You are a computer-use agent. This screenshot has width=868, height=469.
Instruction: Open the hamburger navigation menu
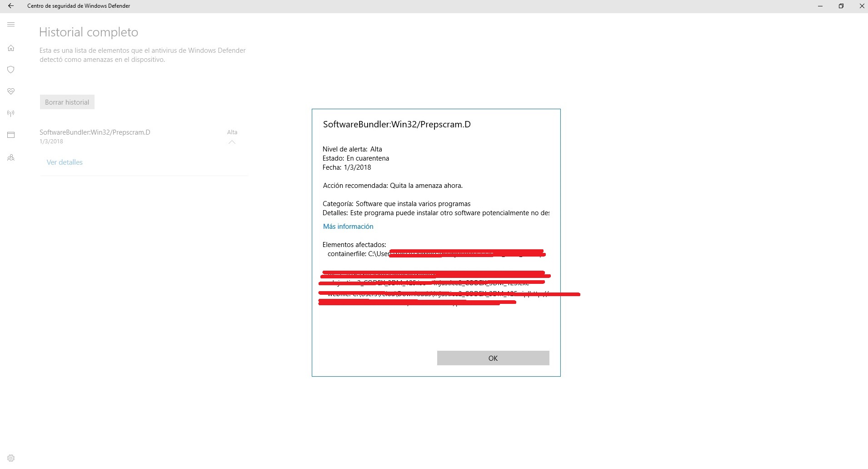[11, 25]
